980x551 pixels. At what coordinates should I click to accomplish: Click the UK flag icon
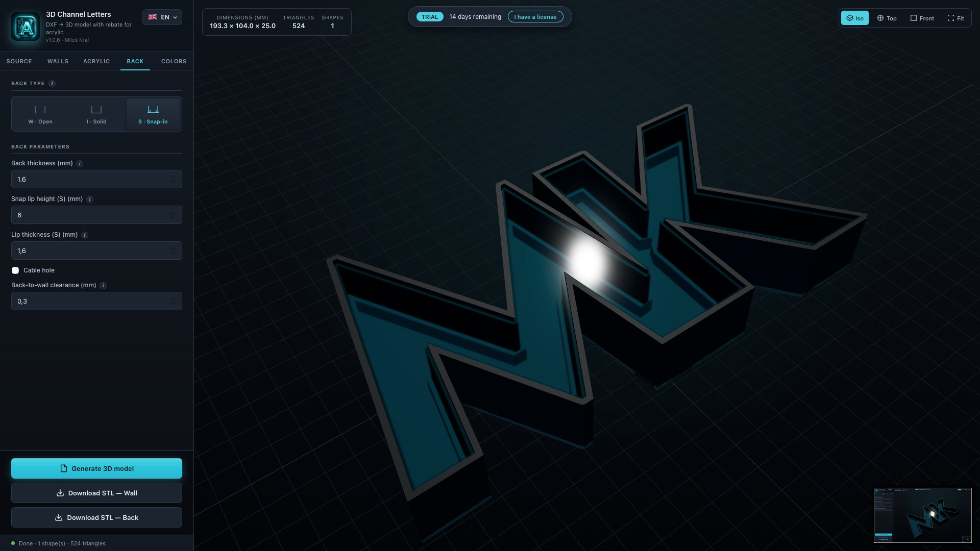point(153,17)
